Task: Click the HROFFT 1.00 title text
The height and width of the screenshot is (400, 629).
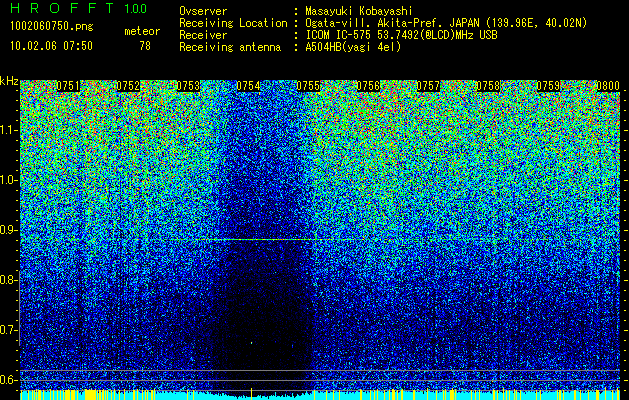Action: tap(79, 8)
